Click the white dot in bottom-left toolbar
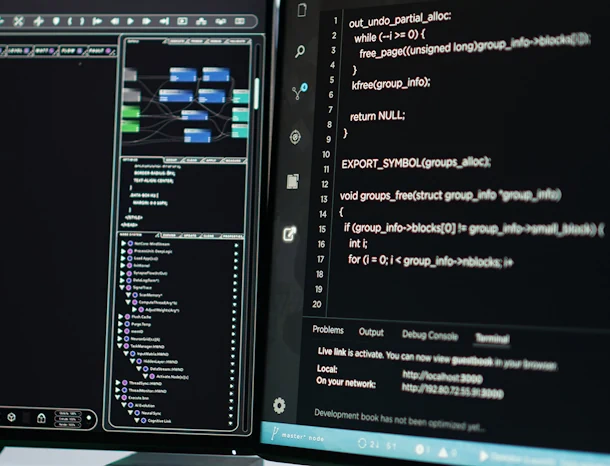Image resolution: width=610 pixels, height=466 pixels. pos(89,418)
